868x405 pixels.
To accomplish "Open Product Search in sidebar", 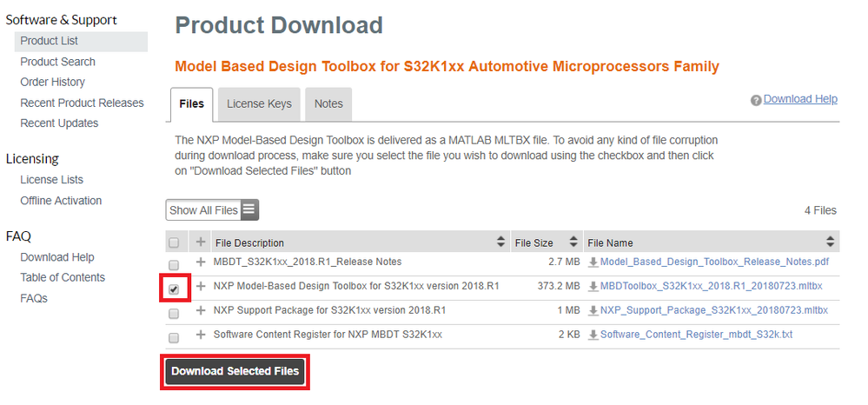I will pos(57,62).
